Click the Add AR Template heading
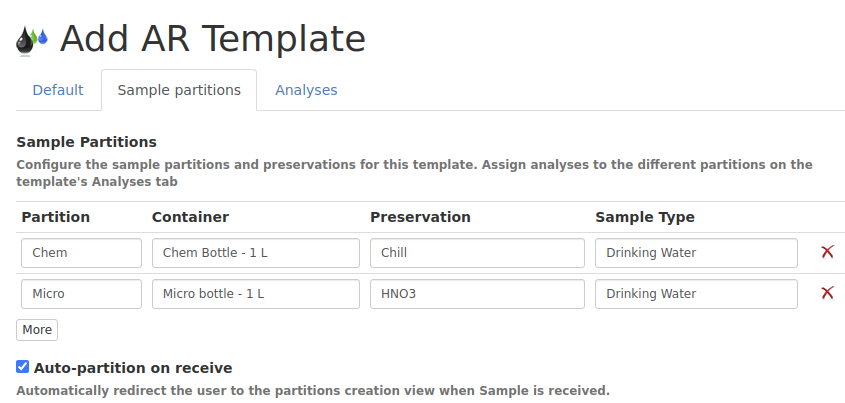 tap(212, 39)
